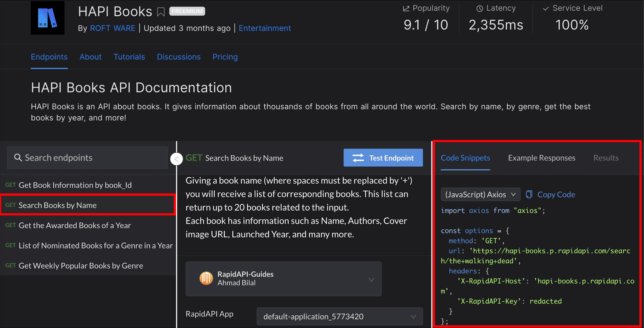This screenshot has width=644, height=328.
Task: Click the FREEMIUM badge
Action: pyautogui.click(x=187, y=11)
